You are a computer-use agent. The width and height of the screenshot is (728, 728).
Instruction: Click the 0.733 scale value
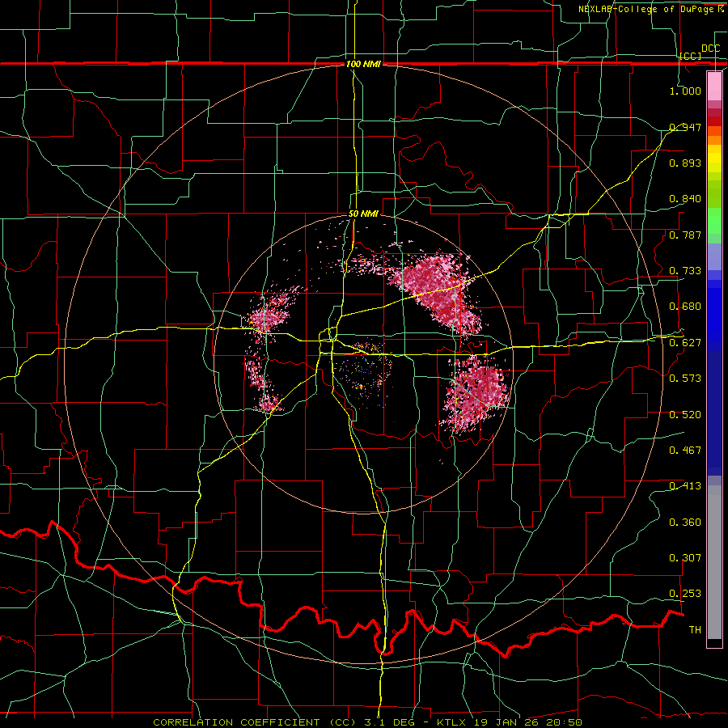tap(685, 271)
